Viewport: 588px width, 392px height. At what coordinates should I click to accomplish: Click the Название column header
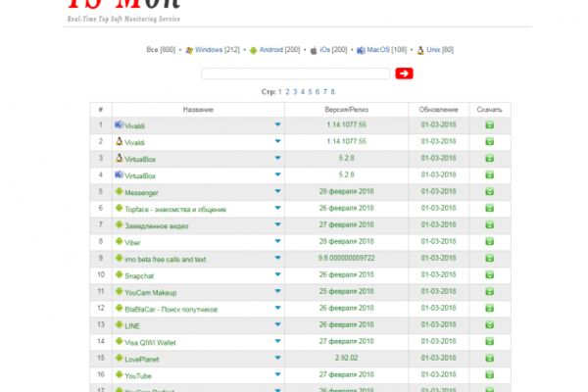point(198,110)
